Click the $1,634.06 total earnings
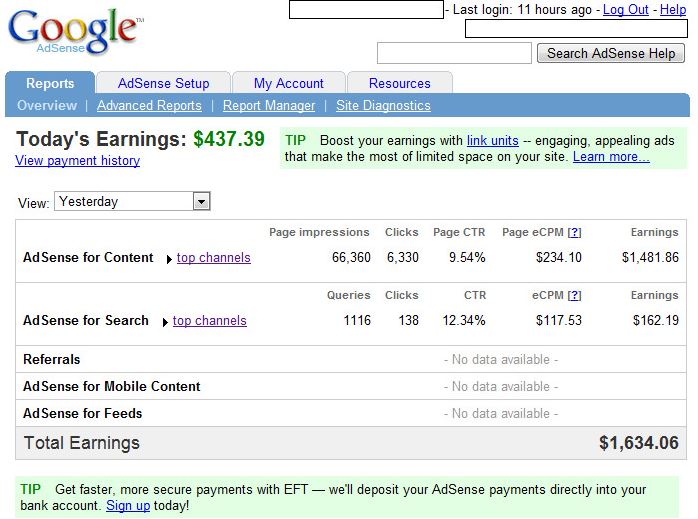698x519 pixels. pyautogui.click(x=639, y=443)
